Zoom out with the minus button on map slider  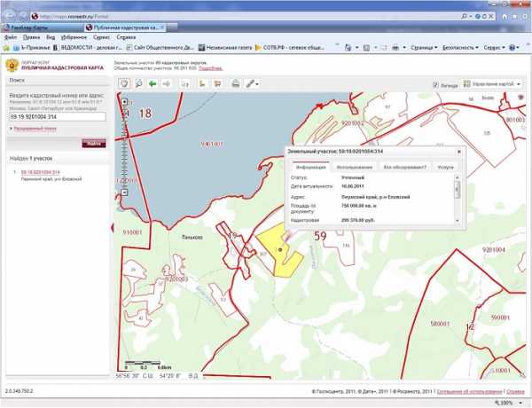124,192
